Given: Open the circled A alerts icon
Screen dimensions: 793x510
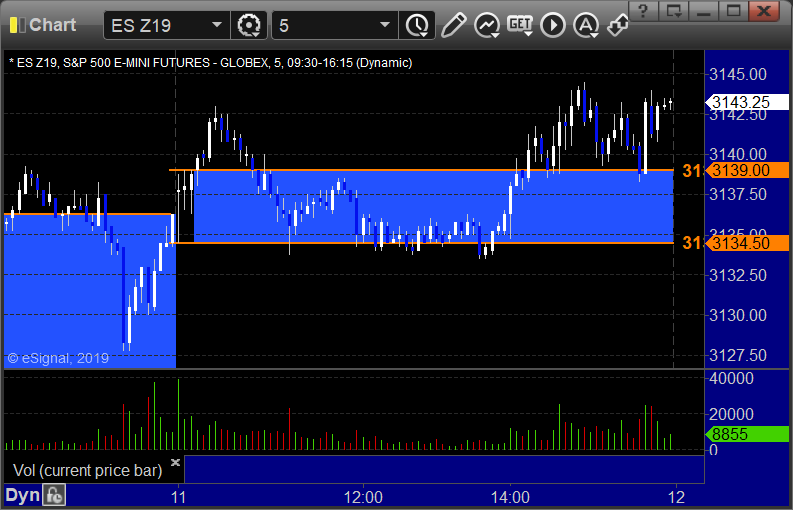Looking at the screenshot, I should click(586, 25).
